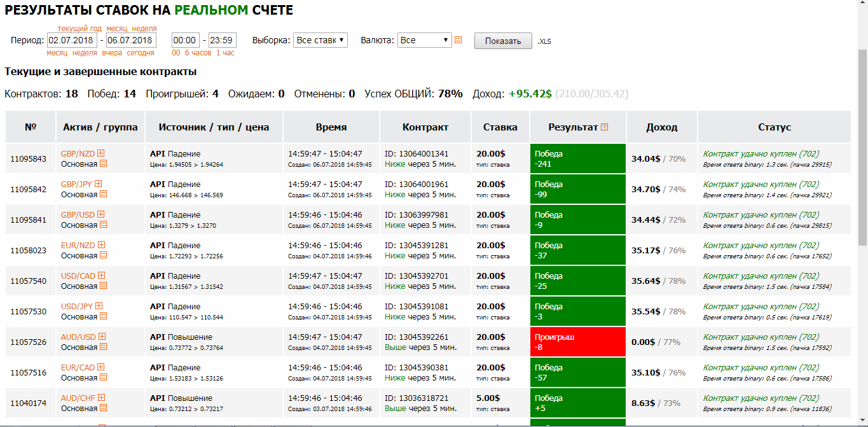Click the start date field 02.07.2018
This screenshot has height=427, width=868.
(72, 40)
